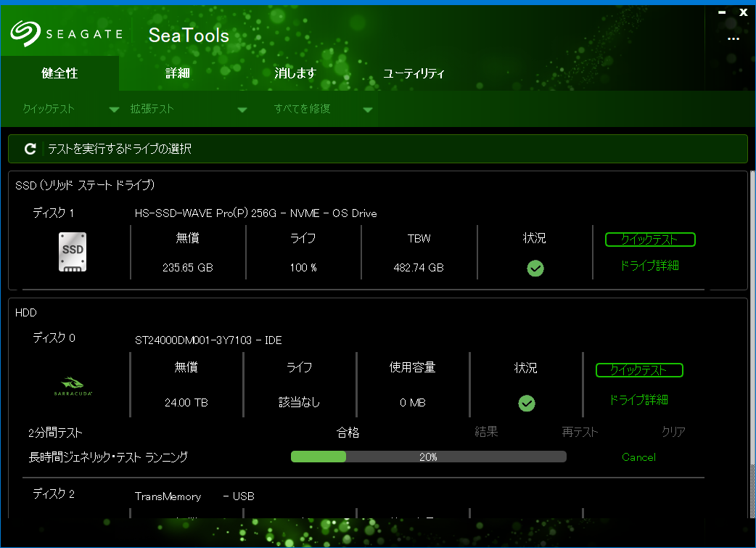Click the refresh drive list icon
Image resolution: width=756 pixels, height=548 pixels.
(30, 149)
